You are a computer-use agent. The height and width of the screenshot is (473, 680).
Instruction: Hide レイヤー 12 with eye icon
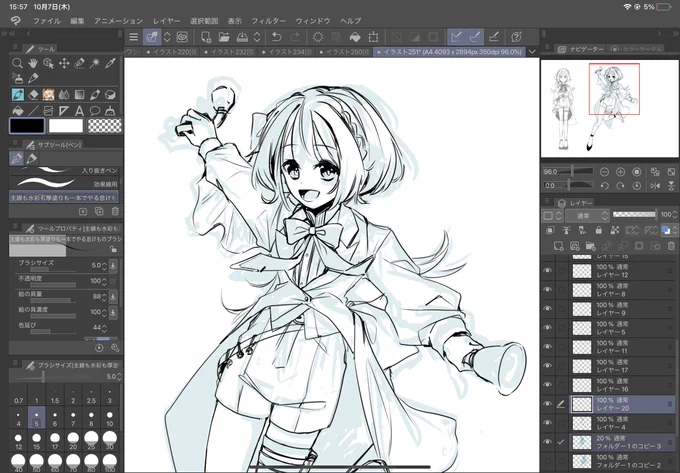(x=548, y=270)
